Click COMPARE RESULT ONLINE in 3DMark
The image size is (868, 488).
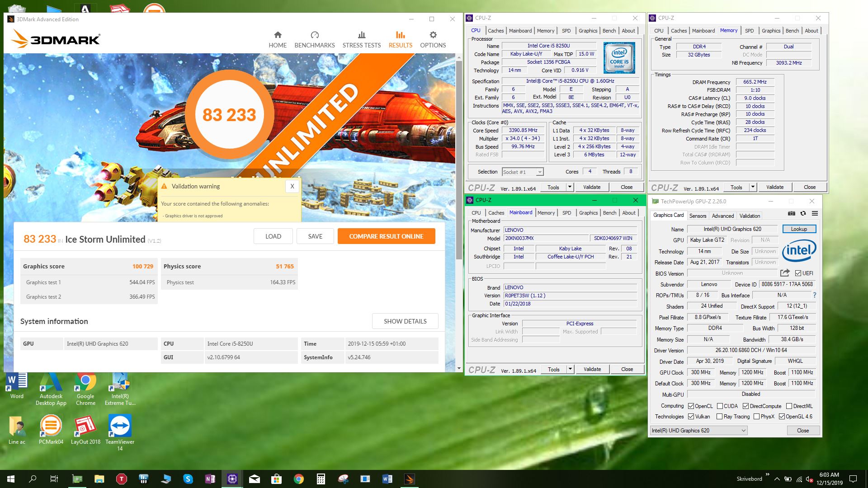pos(386,236)
